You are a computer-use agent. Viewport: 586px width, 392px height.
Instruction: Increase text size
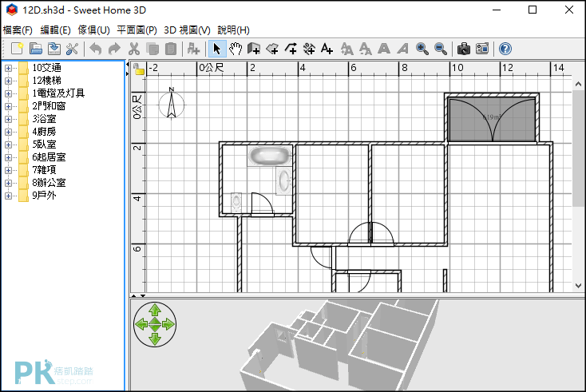[346, 49]
